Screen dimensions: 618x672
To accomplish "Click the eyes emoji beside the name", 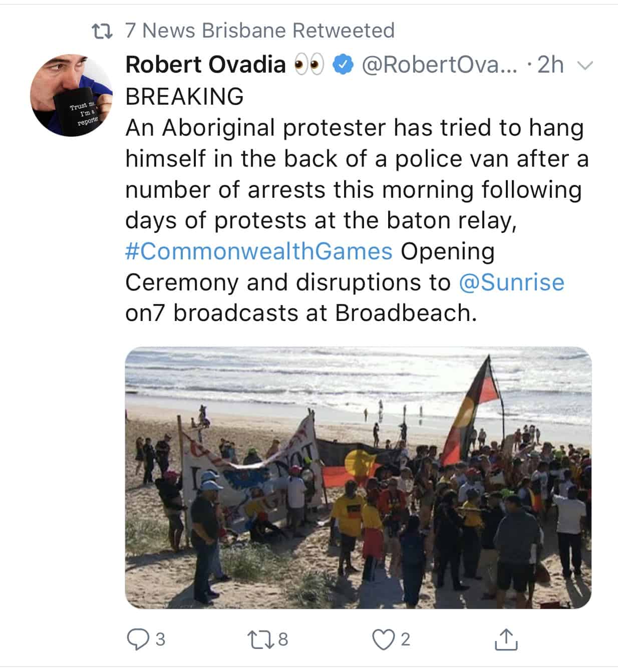I will tap(310, 65).
